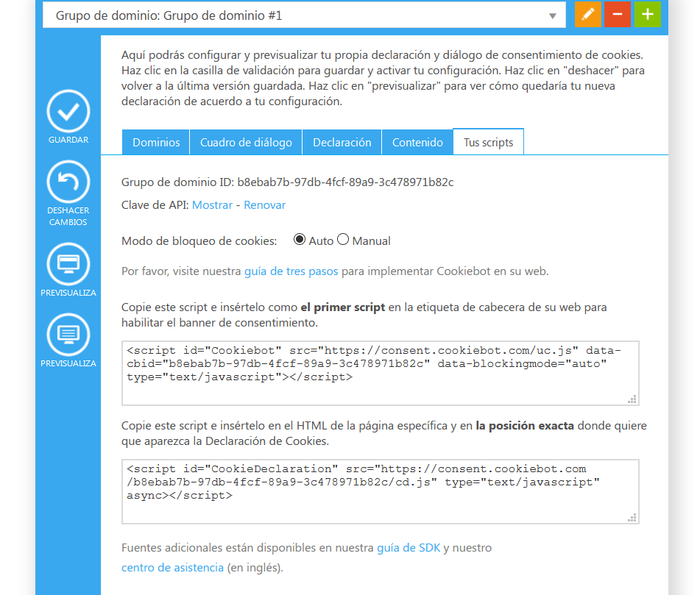Click the Grupo de dominio ID text
The image size is (700, 595).
click(x=288, y=182)
